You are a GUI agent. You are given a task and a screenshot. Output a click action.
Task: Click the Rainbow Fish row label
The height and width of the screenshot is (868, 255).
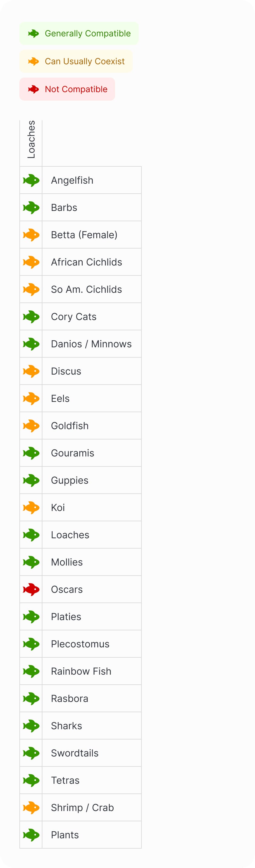81,671
